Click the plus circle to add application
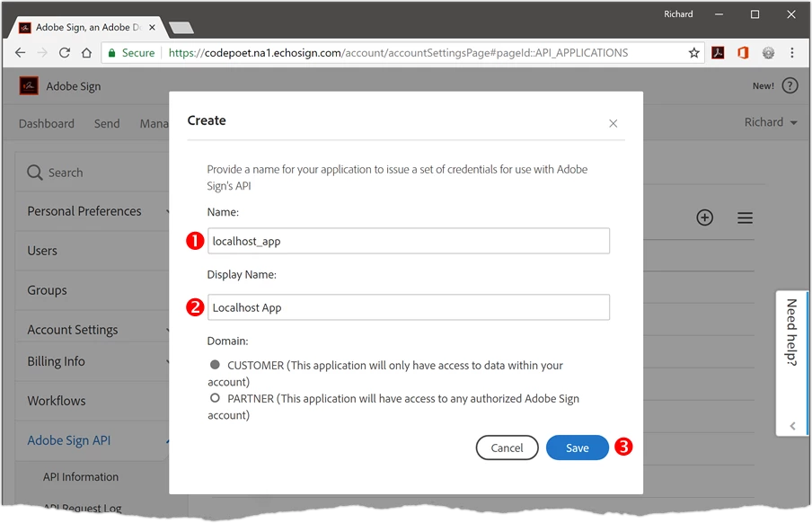The width and height of the screenshot is (812, 523). pos(704,217)
